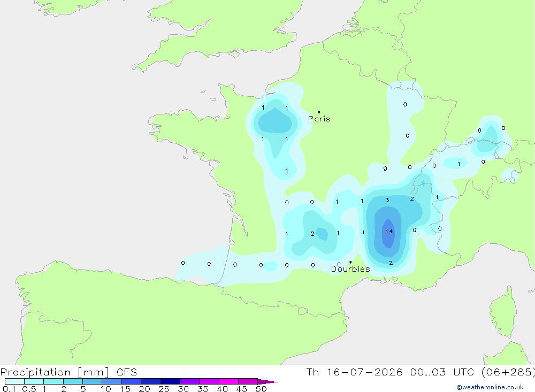Click the 3 mm precipitation value
Screen dimensions: 535x392
[387, 200]
